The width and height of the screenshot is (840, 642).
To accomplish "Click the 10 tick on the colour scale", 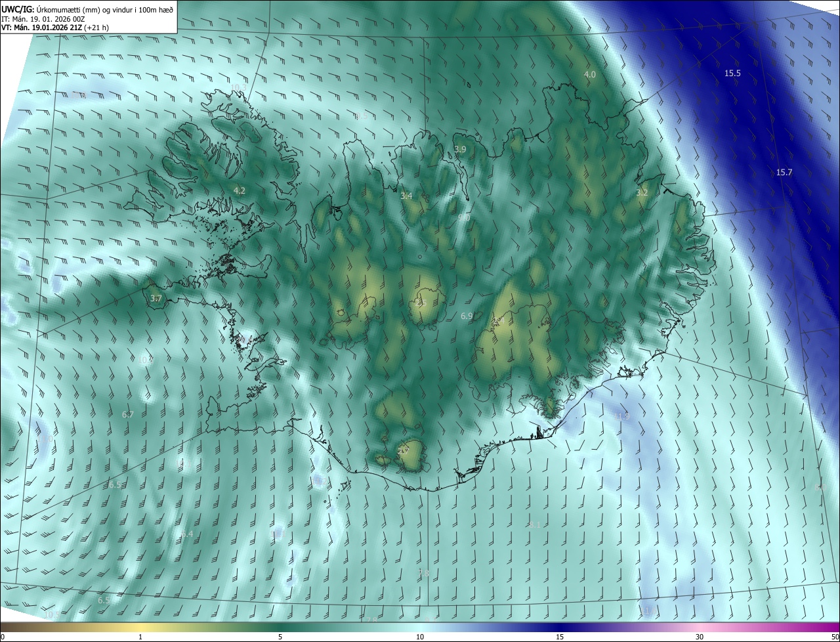I will pos(420,637).
